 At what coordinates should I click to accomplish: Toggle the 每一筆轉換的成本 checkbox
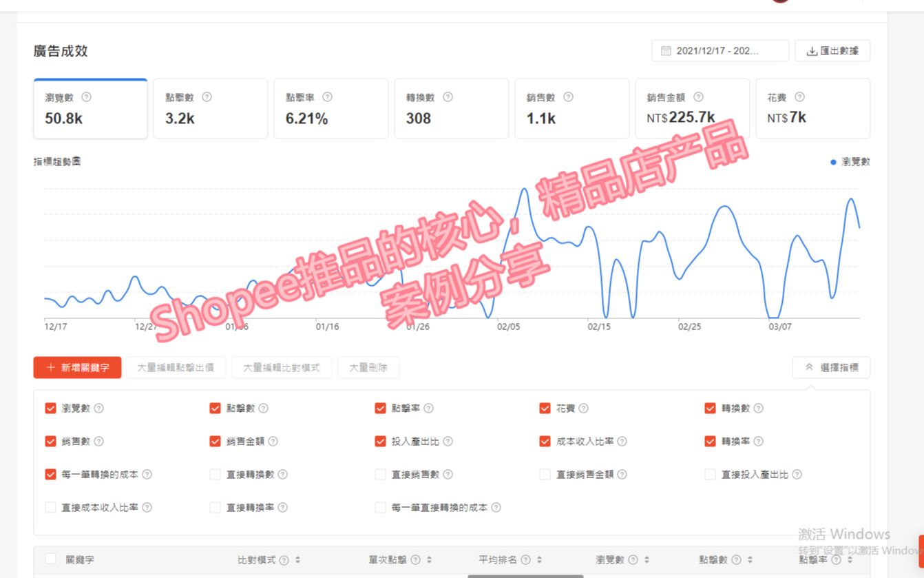point(50,475)
